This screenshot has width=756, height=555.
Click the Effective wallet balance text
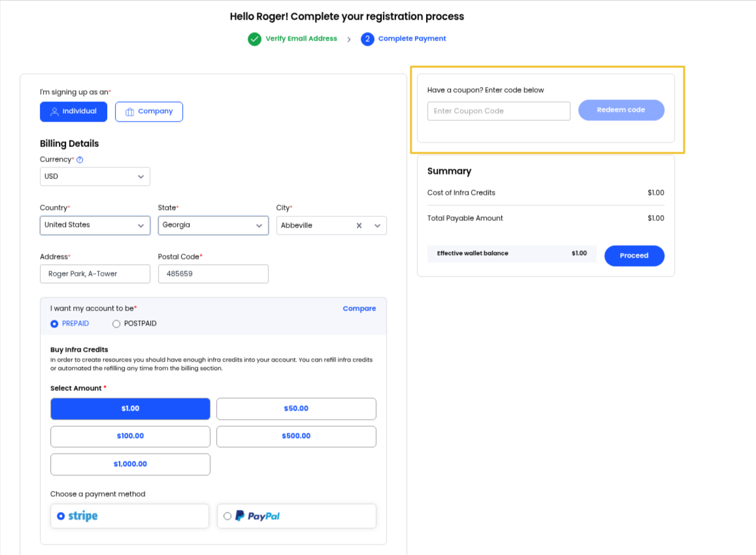click(472, 253)
